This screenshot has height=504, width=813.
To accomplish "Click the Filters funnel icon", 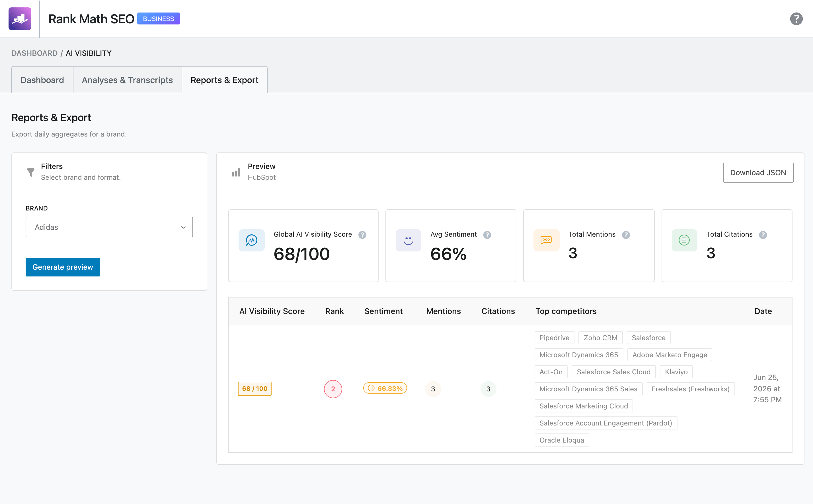I will 31,172.
